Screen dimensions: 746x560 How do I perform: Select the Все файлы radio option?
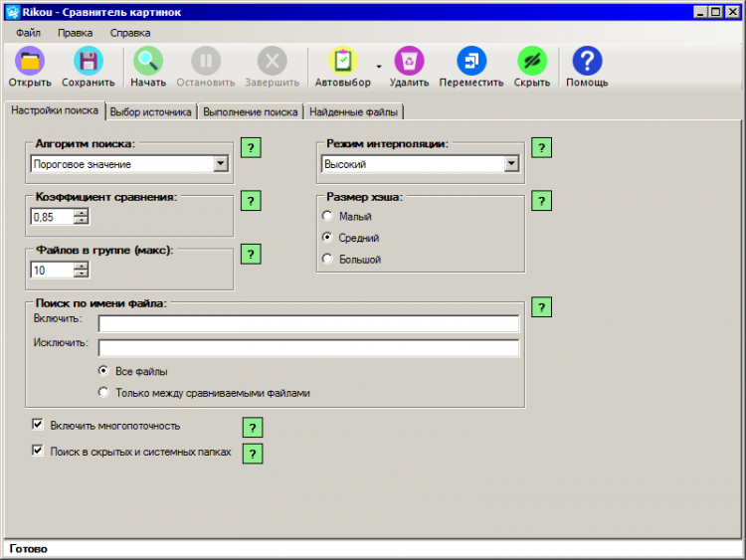(103, 371)
